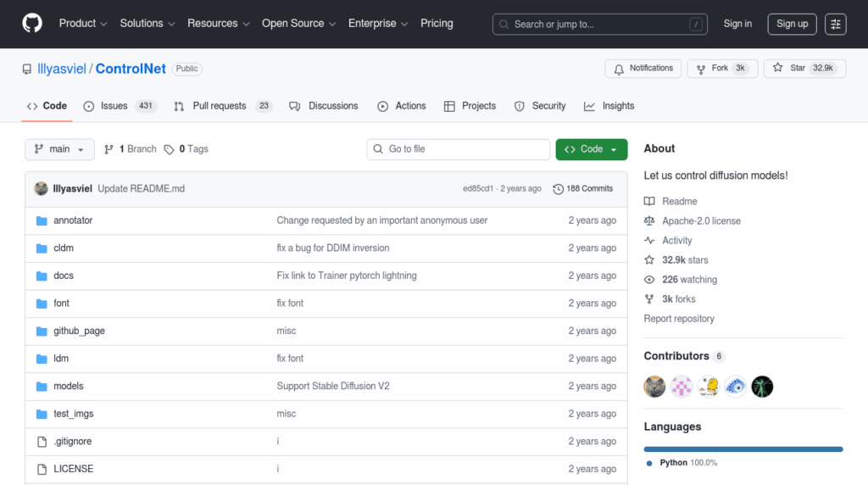Click the ldm folder icon
The width and height of the screenshot is (868, 485).
42,360
